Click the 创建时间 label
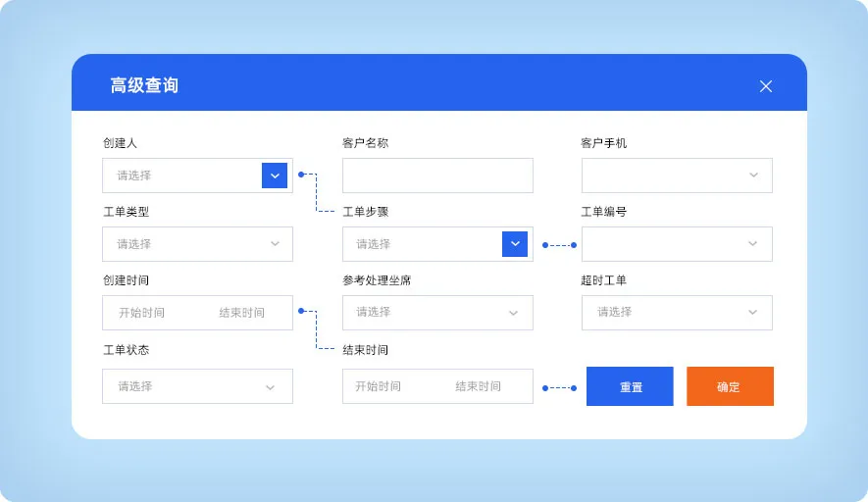This screenshot has height=502, width=868. pyautogui.click(x=127, y=280)
